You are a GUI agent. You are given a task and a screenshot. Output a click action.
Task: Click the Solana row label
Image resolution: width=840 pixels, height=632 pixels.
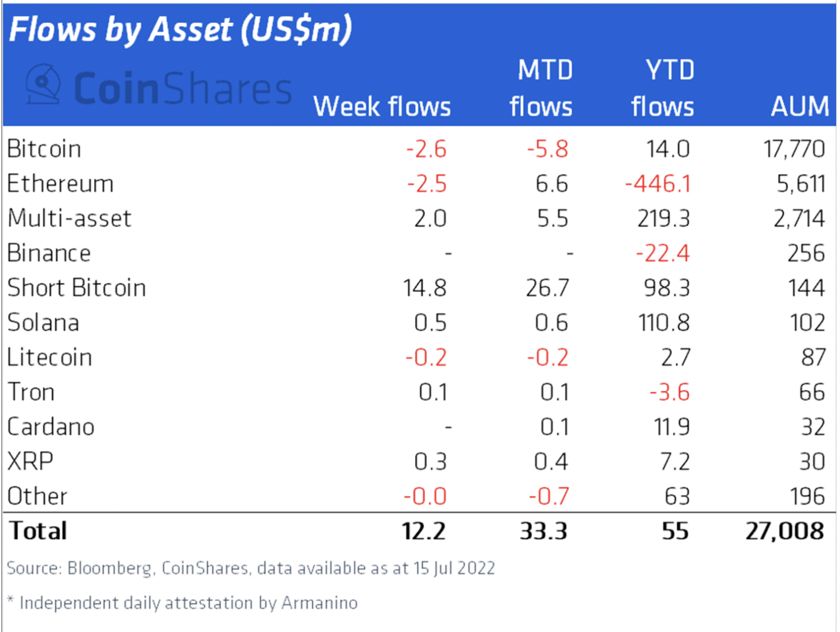[43, 323]
